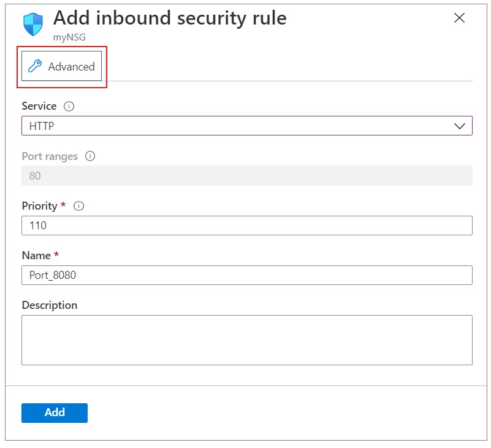Click inside the Description text area
The height and width of the screenshot is (448, 491).
click(x=246, y=340)
